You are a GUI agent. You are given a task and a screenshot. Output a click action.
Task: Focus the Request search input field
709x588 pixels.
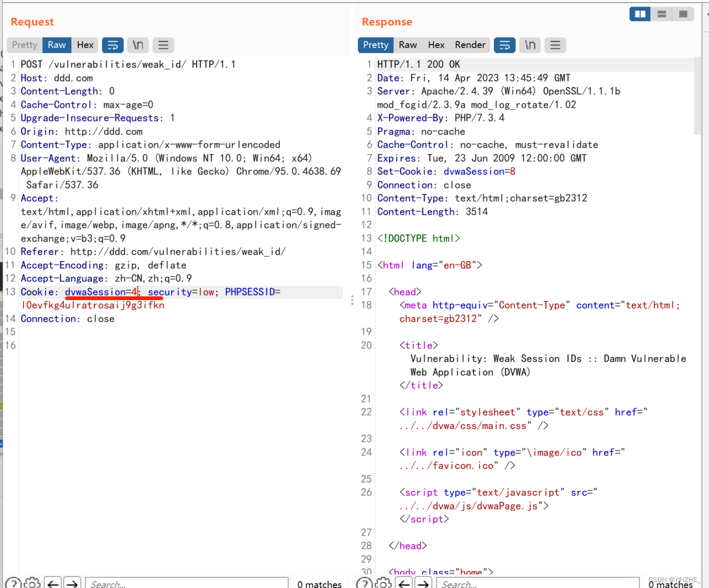click(187, 583)
